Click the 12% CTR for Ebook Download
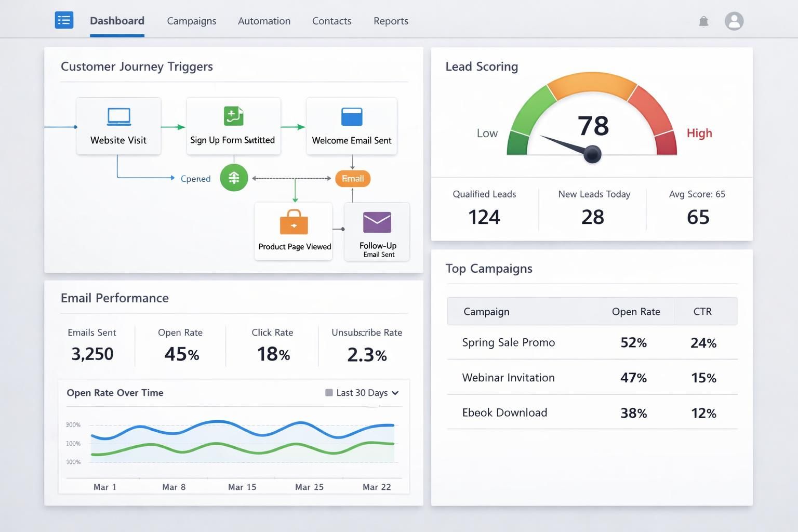This screenshot has height=532, width=798. tap(703, 413)
